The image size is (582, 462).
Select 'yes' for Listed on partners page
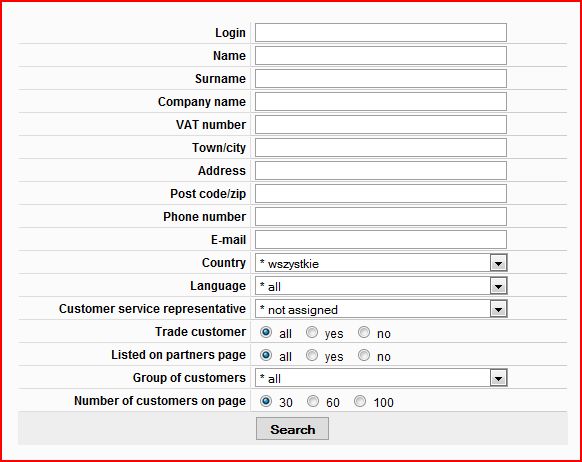click(312, 355)
